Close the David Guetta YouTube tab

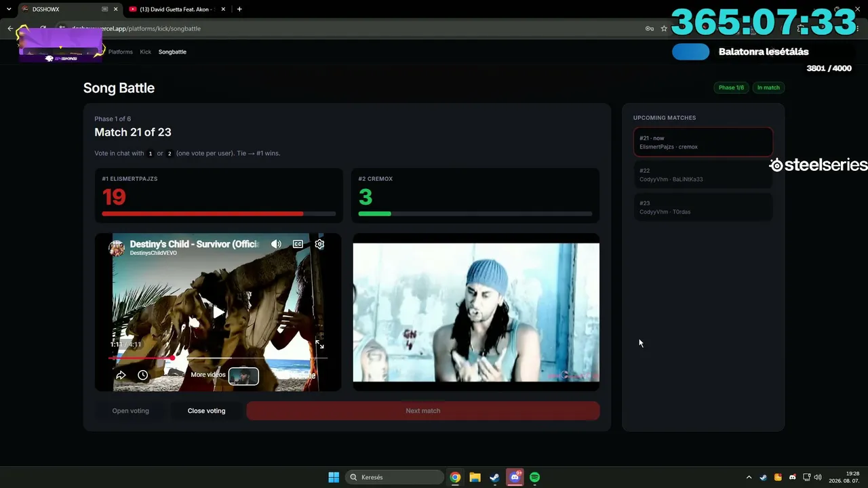tap(223, 9)
